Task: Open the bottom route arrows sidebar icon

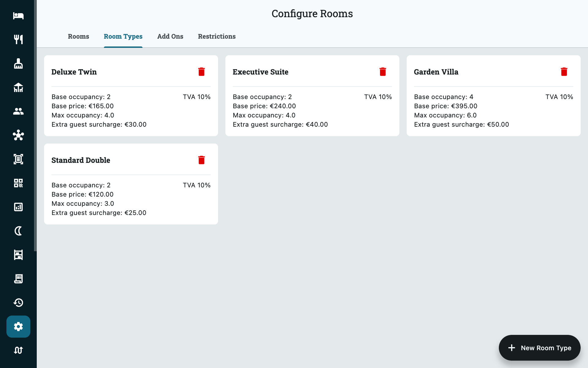Action: coord(18,350)
